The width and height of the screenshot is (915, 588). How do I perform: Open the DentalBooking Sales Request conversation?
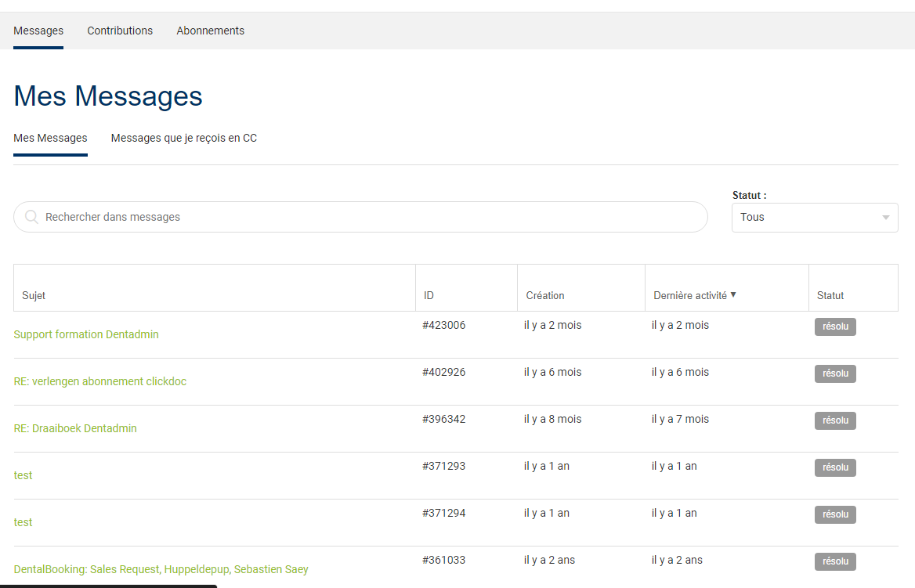coord(161,569)
